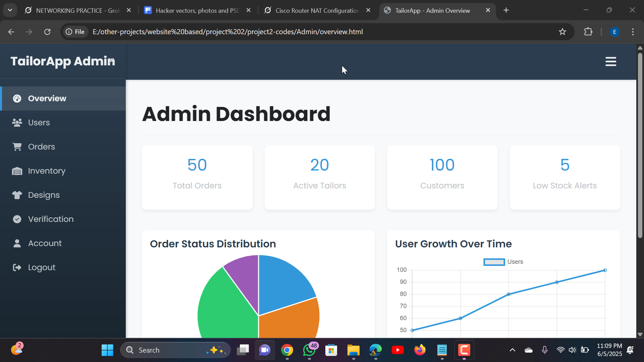Click the Logout link in sidebar
The height and width of the screenshot is (362, 644).
(63, 267)
